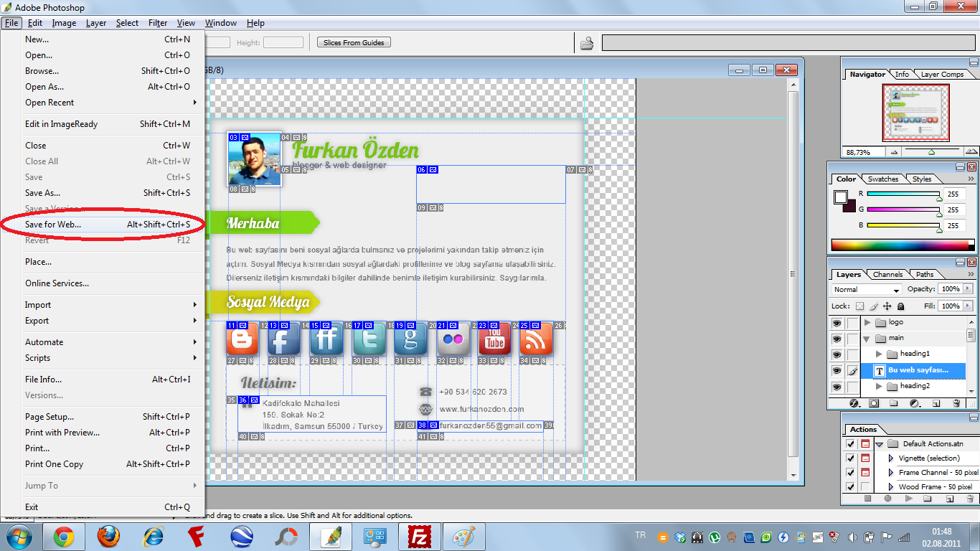This screenshot has width=980, height=551.
Task: Click the Navigator document thumbnail
Action: click(x=915, y=113)
